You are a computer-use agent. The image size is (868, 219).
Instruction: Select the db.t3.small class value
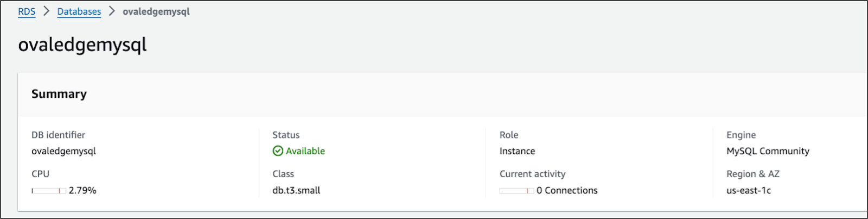296,190
